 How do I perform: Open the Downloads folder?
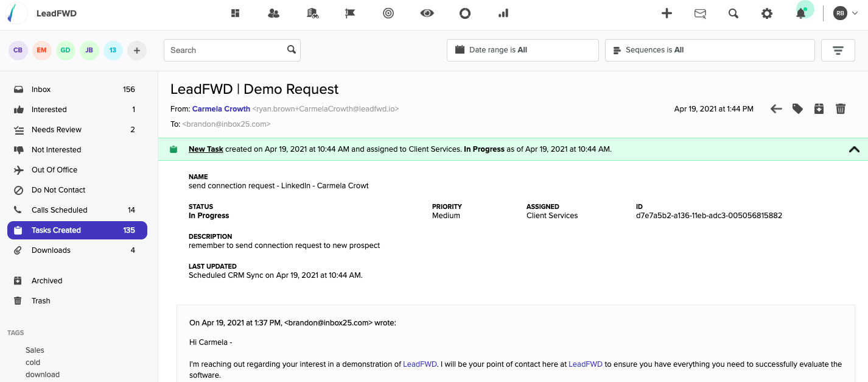coord(77,250)
